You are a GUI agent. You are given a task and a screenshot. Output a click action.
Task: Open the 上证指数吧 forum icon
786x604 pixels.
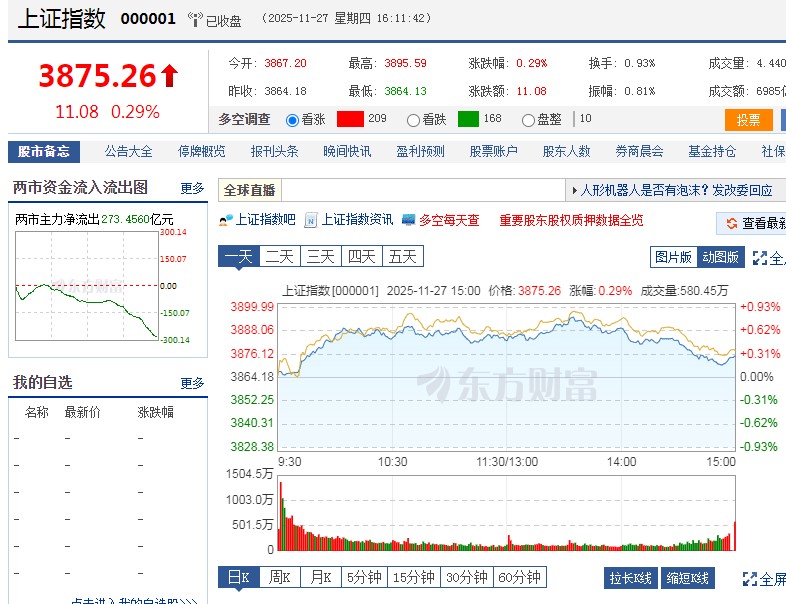[226, 220]
